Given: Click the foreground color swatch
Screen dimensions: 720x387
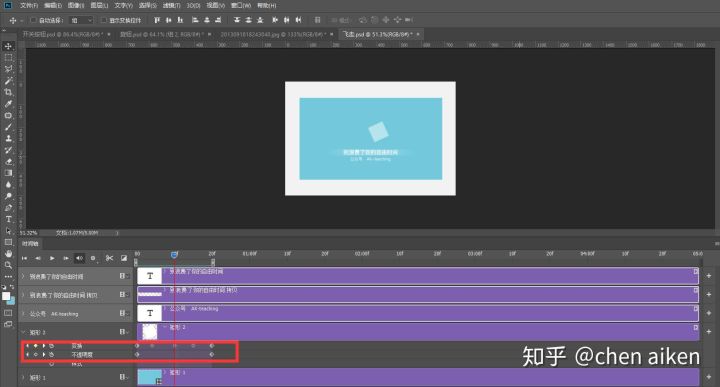Looking at the screenshot, I should tap(6, 296).
